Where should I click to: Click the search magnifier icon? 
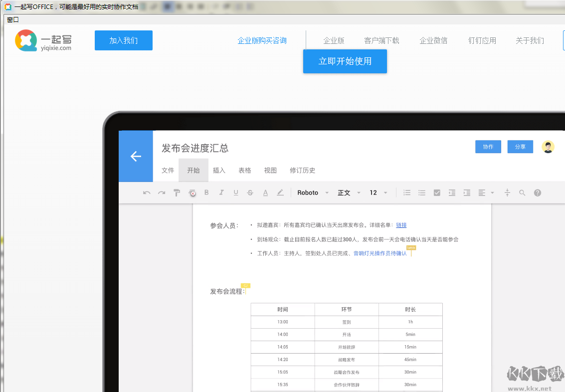[522, 193]
